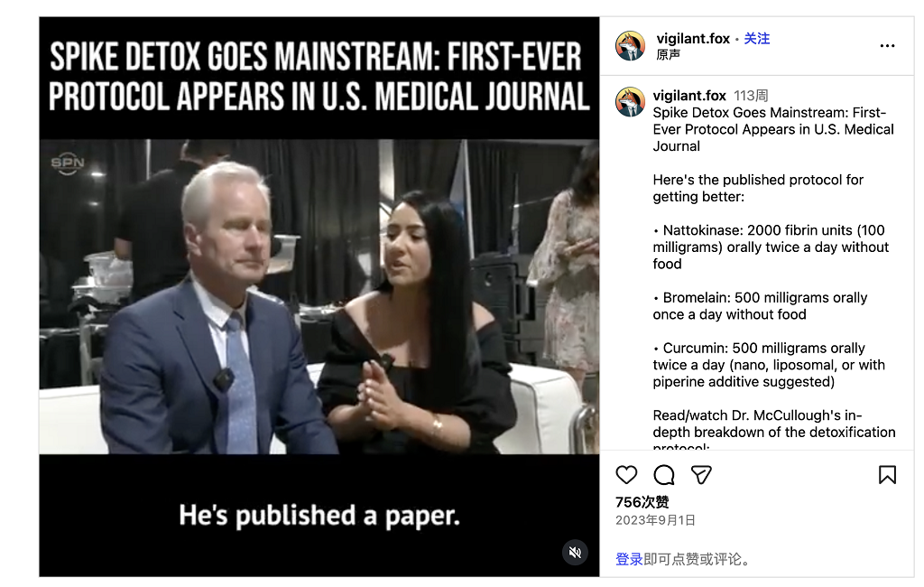
Task: Click the 2023年9月1日 post date
Action: 655,520
